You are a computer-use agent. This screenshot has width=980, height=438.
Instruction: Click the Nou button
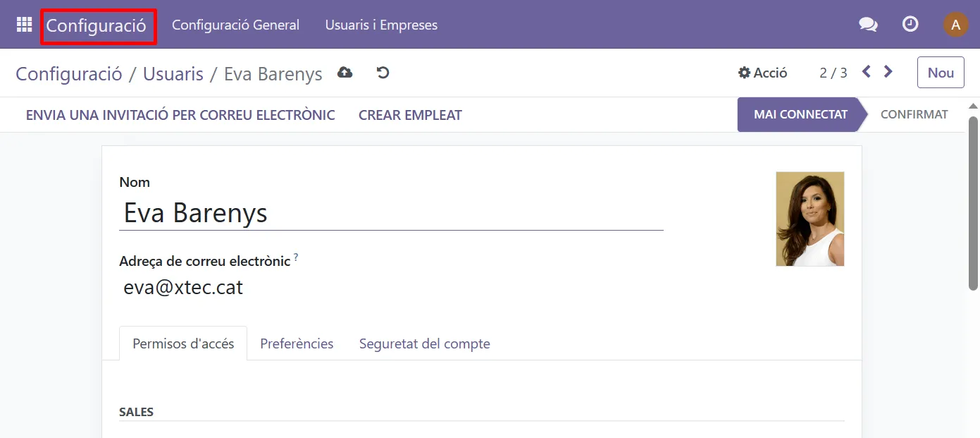click(x=940, y=73)
